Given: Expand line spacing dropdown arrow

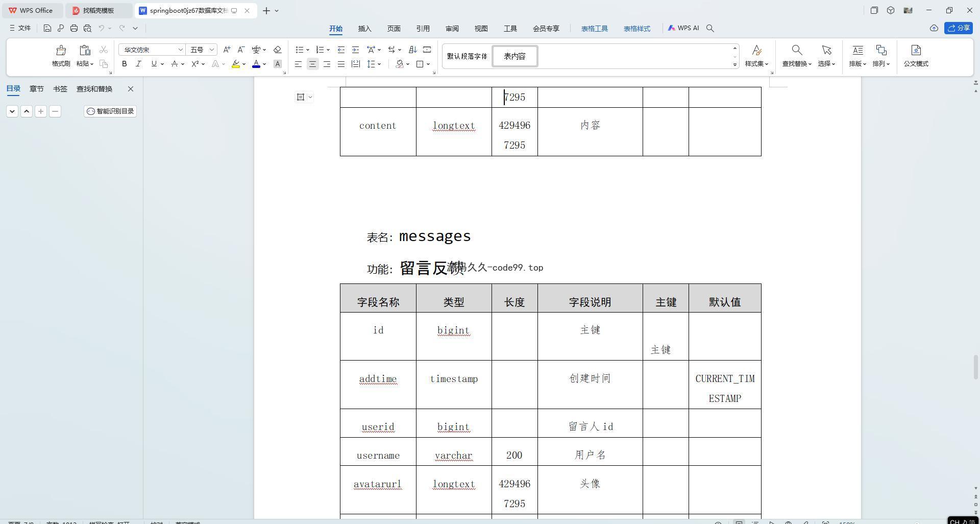Looking at the screenshot, I should pyautogui.click(x=379, y=64).
